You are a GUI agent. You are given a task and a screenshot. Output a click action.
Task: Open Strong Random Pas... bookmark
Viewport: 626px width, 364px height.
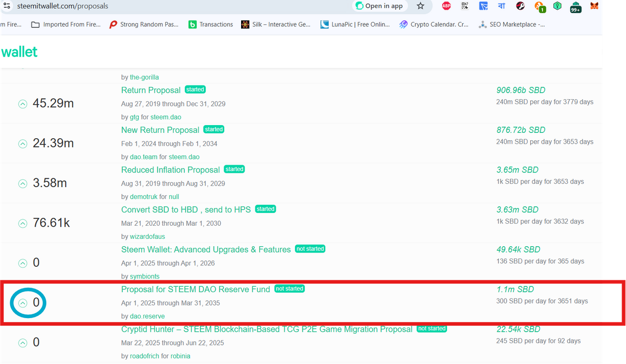(x=144, y=24)
